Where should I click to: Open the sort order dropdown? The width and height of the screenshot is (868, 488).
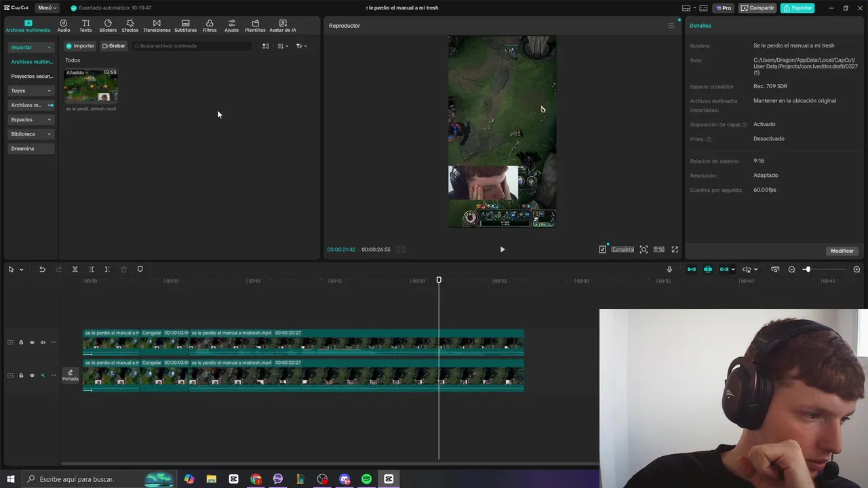point(283,46)
